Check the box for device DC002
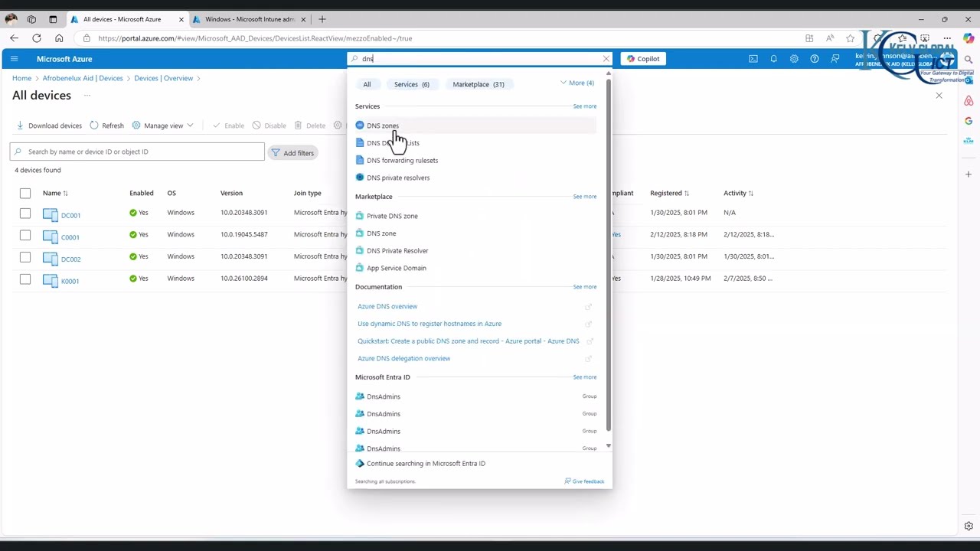The width and height of the screenshot is (980, 551). point(25,256)
